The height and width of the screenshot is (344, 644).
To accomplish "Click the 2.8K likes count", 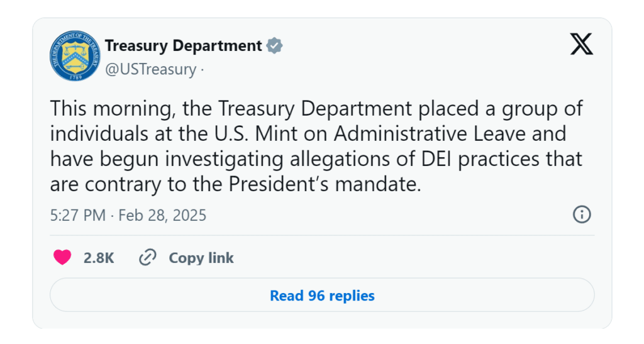I will (x=99, y=258).
